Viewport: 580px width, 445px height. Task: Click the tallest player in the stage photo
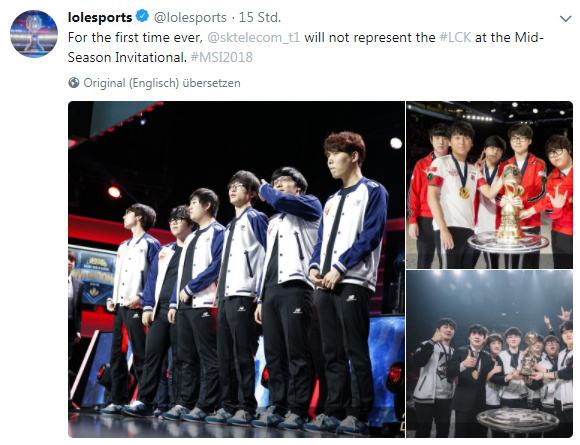pos(347,281)
